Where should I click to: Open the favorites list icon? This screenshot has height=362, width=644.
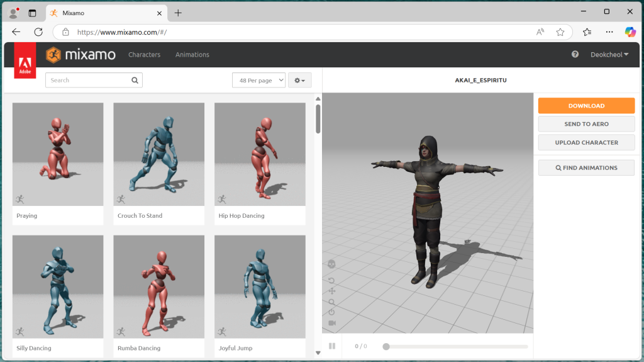tap(587, 32)
